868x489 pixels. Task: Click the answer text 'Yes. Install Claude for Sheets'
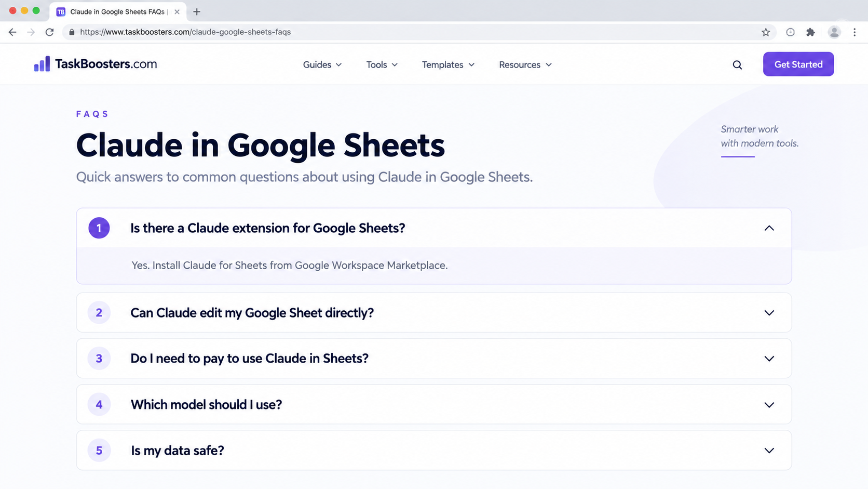(289, 266)
